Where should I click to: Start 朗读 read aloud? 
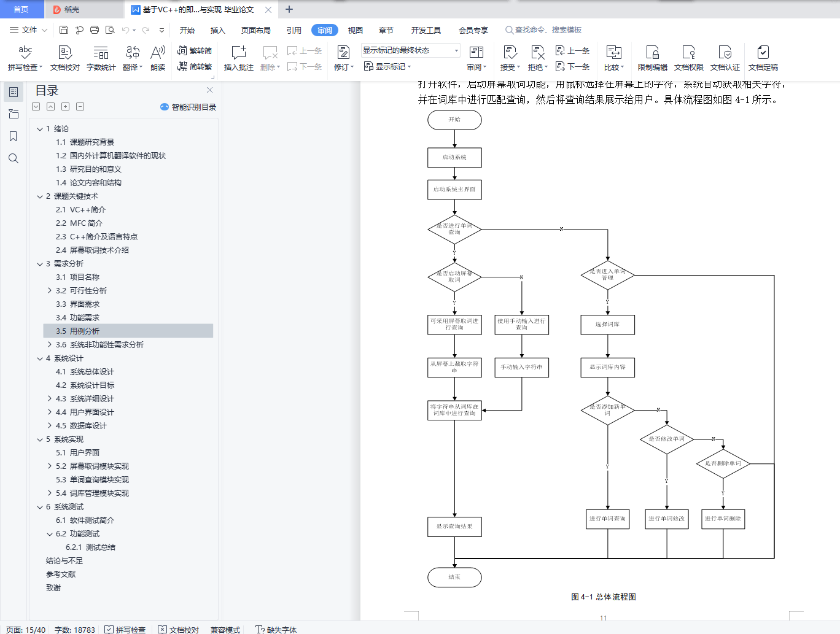(158, 59)
